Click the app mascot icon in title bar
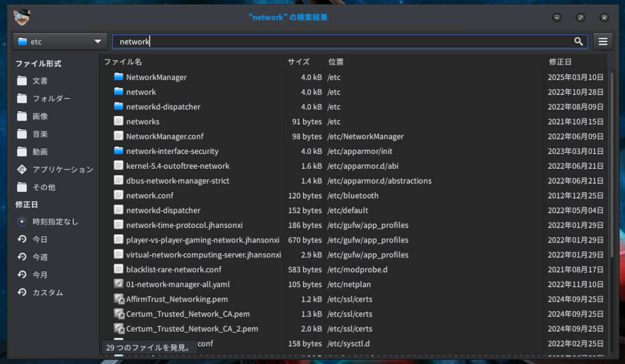This screenshot has height=364, width=625. [23, 18]
